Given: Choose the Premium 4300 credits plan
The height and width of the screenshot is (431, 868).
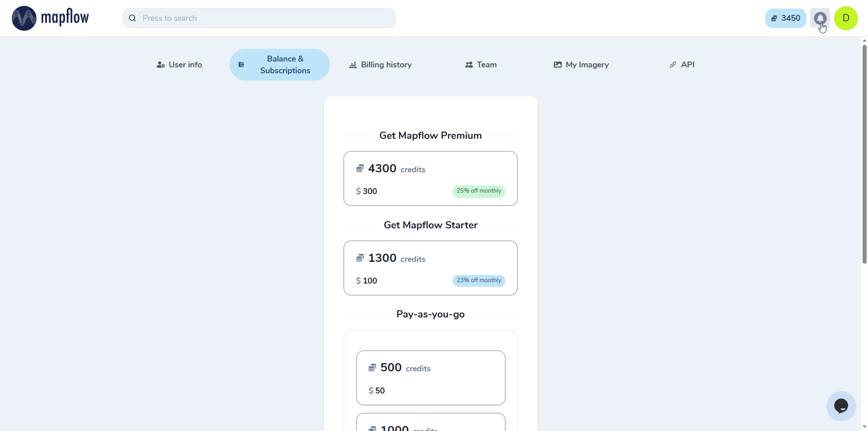Looking at the screenshot, I should pyautogui.click(x=430, y=178).
